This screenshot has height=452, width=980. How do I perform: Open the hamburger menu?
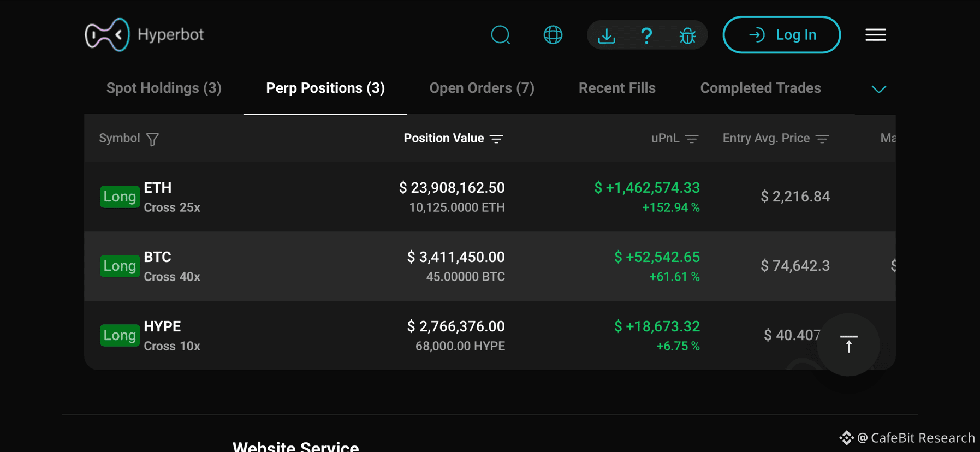[x=876, y=35]
